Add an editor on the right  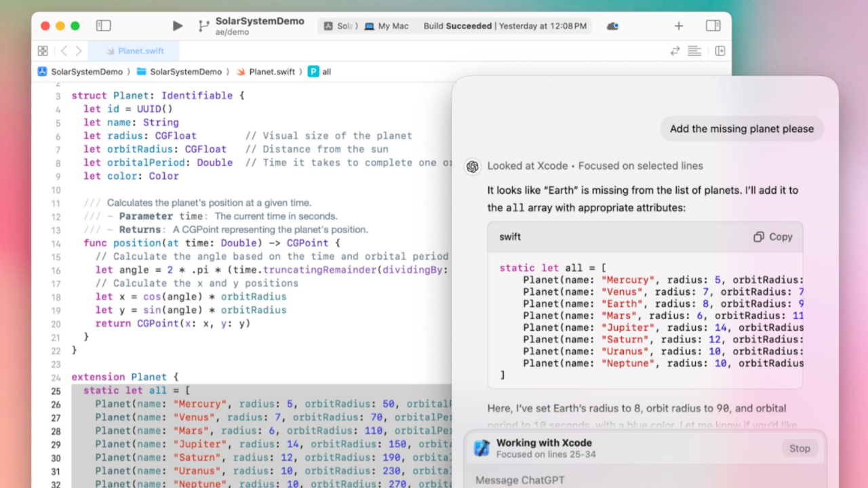tap(720, 51)
